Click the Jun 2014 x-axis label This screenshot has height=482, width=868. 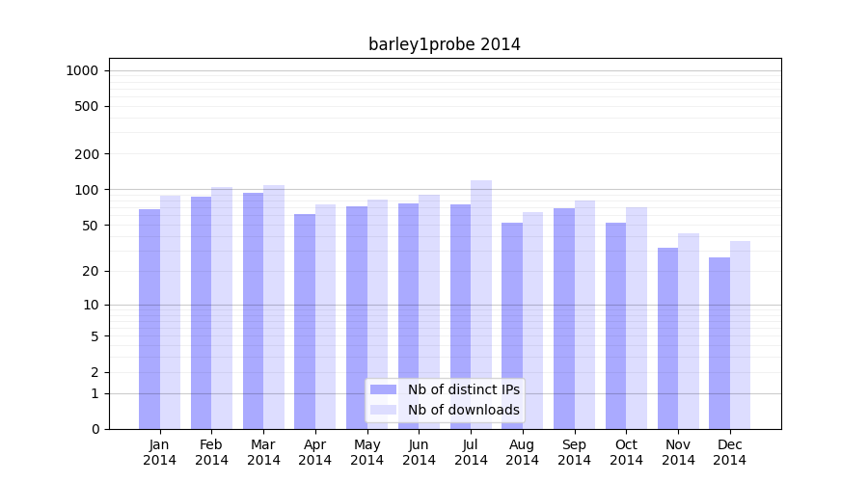[x=419, y=452]
